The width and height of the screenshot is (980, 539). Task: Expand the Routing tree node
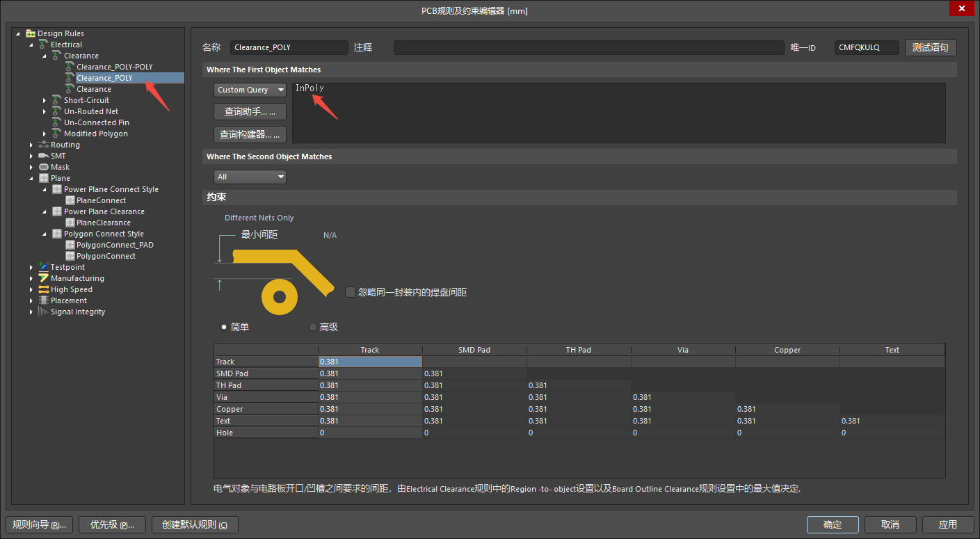31,145
